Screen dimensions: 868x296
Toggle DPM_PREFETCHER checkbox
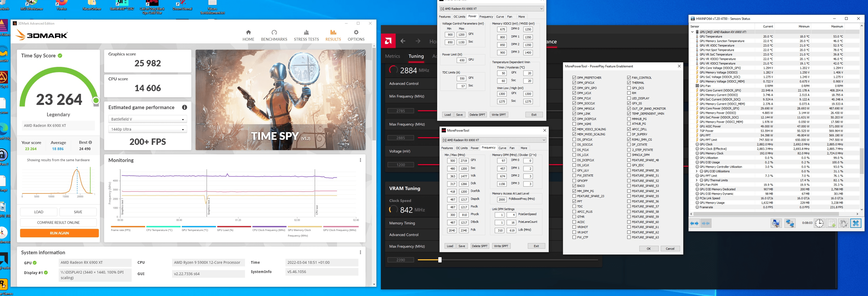tap(574, 78)
